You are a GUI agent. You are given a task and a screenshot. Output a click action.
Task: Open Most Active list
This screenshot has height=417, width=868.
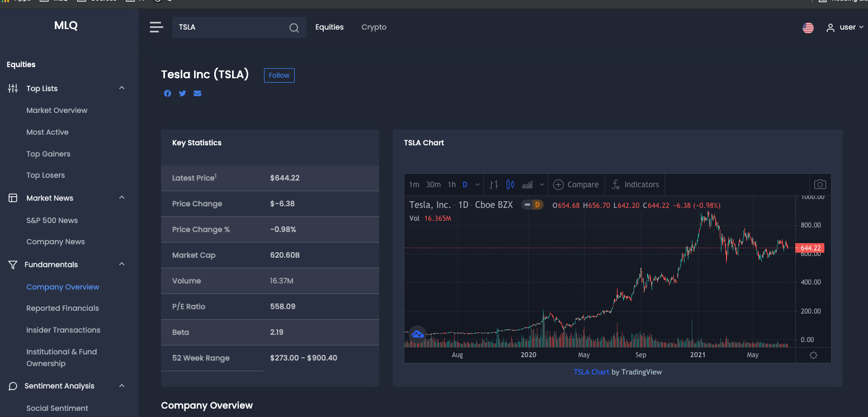coord(48,132)
